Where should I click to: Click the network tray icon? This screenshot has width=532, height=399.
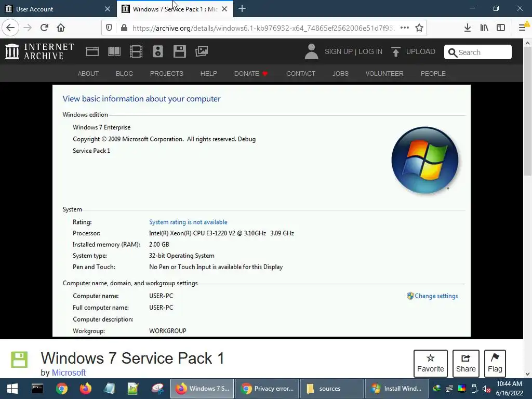449,389
